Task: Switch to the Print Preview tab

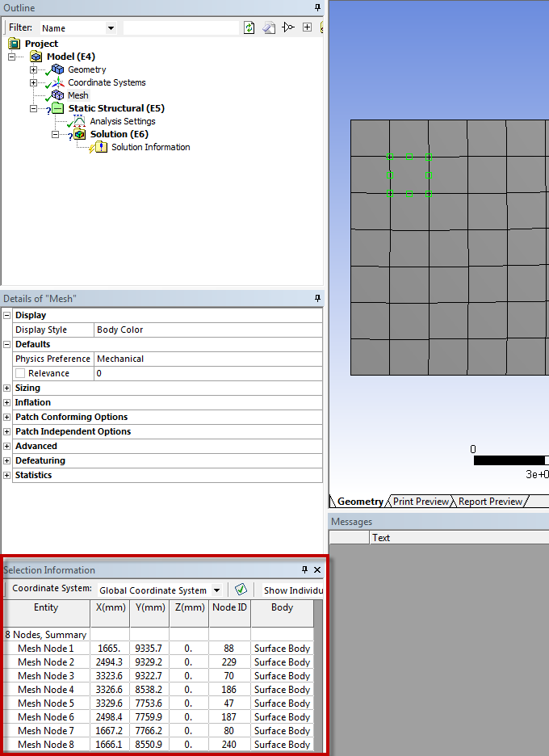Action: 421,502
